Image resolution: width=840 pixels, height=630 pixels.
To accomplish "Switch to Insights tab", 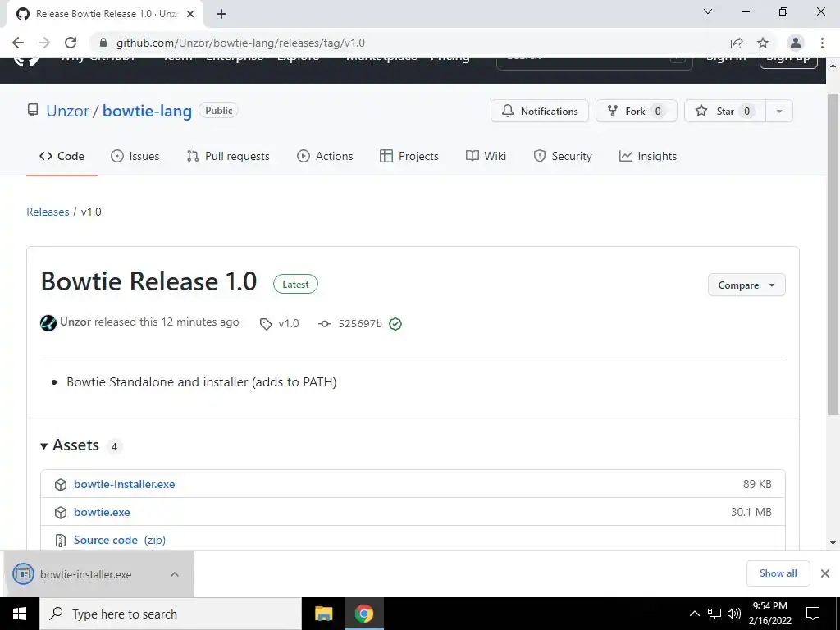I will (648, 156).
